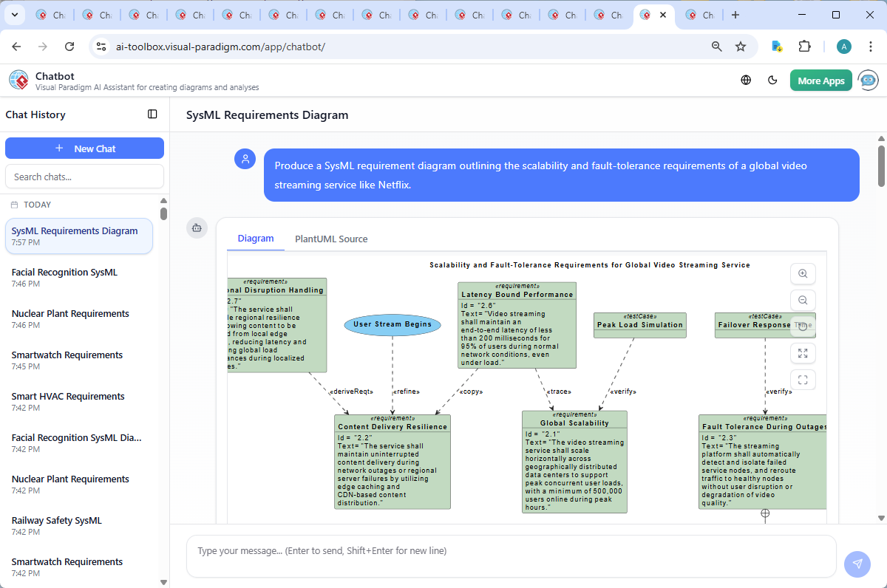The image size is (887, 588).
Task: Send a message with the paper plane icon
Action: [857, 564]
